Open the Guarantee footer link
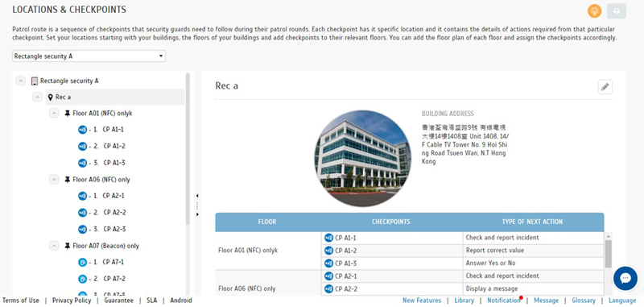644x307 pixels. coord(118,301)
